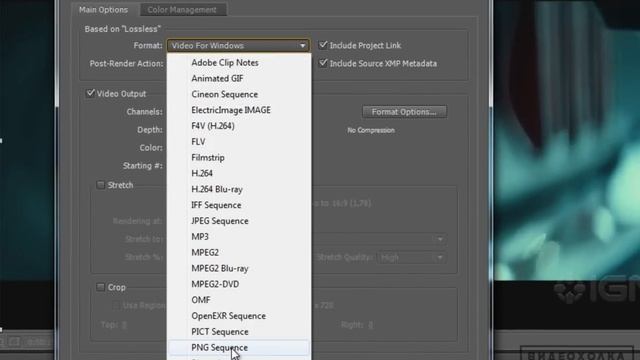Choose Animated GIF format
This screenshot has height=360, width=640.
[x=239, y=78]
